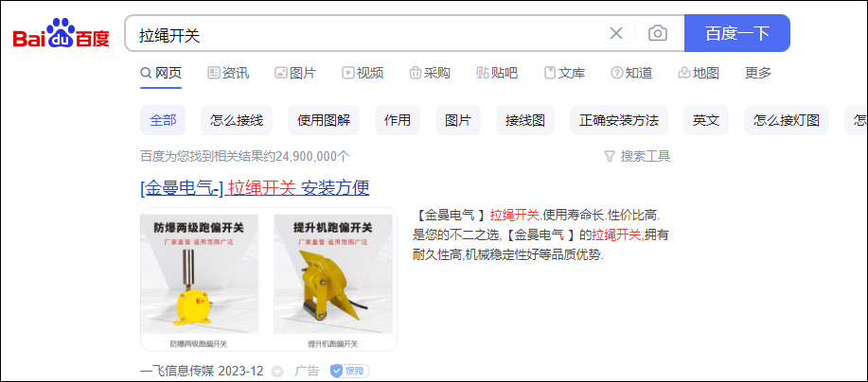Click the 保障 shield badge
The image size is (868, 382).
coord(350,371)
